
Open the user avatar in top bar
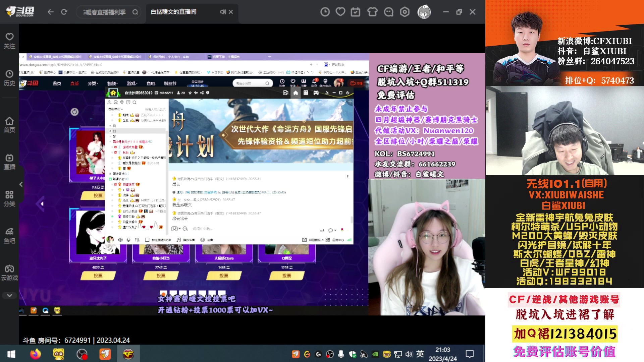pos(424,12)
